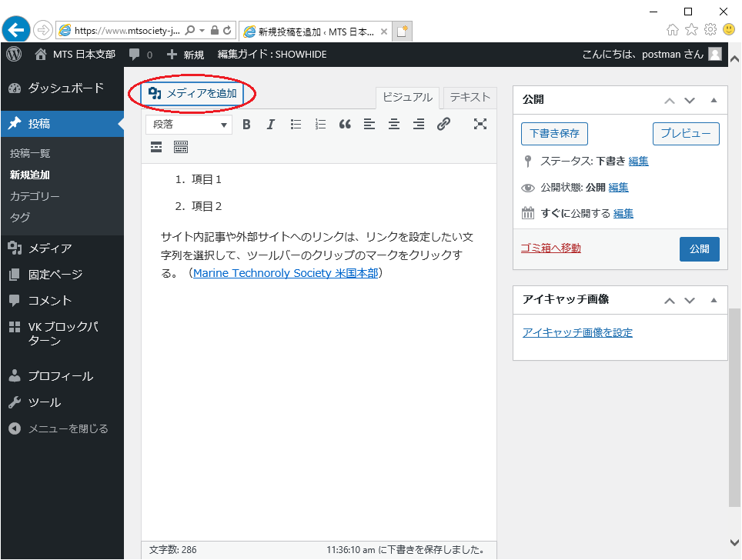
Task: Toggle bold formatting in the editor toolbar
Action: tap(246, 124)
